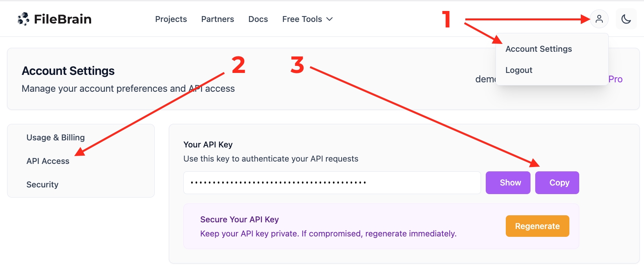Click the Free Tools menu label

pyautogui.click(x=302, y=19)
